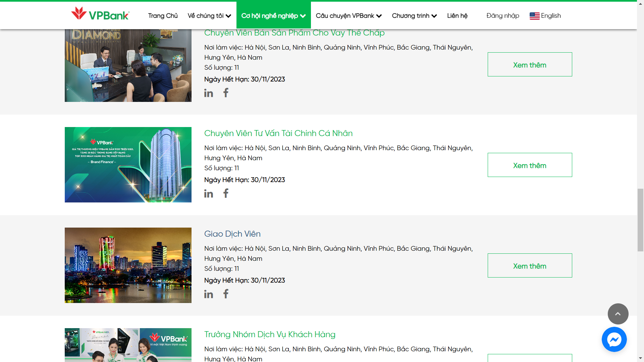Click the VPBank logo
The height and width of the screenshot is (362, 644).
coord(100,14)
